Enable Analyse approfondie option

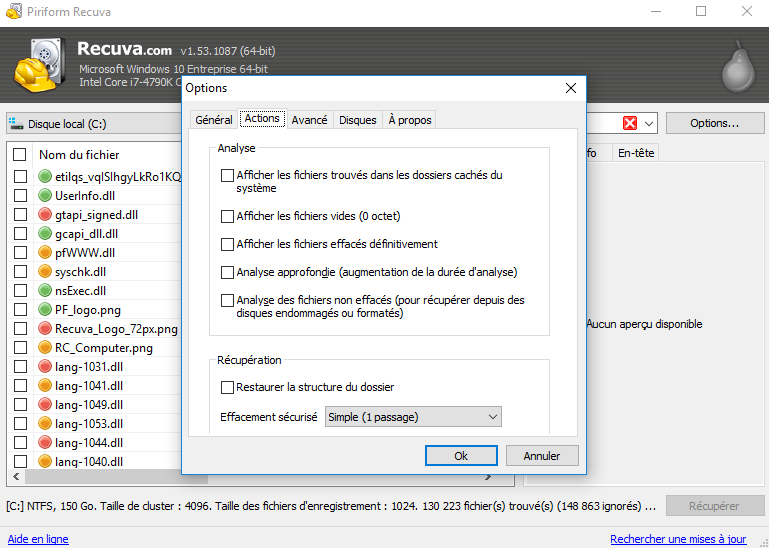pos(227,272)
